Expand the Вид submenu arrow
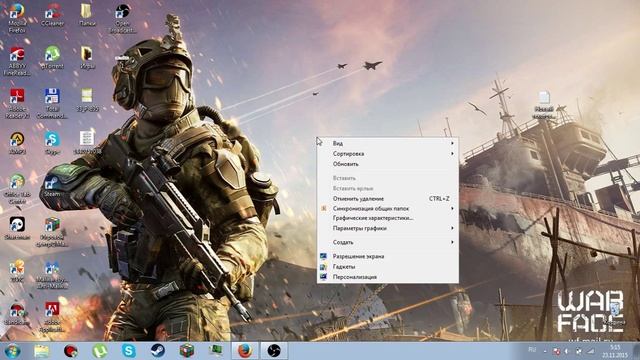640x360 pixels. tap(452, 143)
